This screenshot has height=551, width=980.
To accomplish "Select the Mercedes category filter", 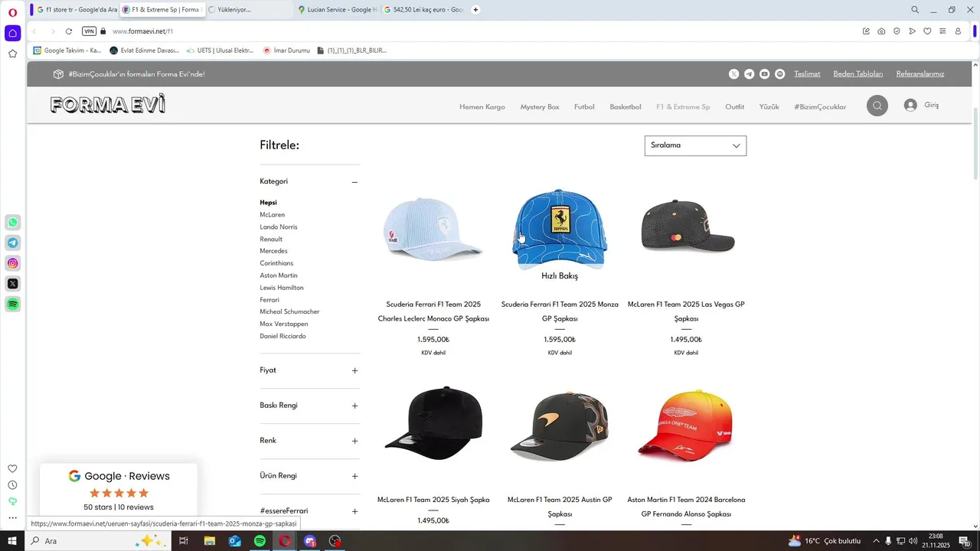I will coord(274,251).
